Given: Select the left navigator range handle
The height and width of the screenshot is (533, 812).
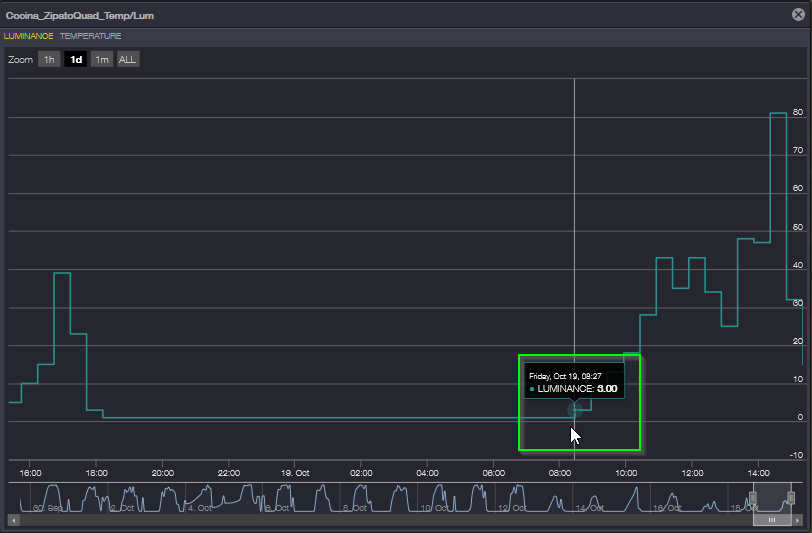Looking at the screenshot, I should click(x=752, y=498).
